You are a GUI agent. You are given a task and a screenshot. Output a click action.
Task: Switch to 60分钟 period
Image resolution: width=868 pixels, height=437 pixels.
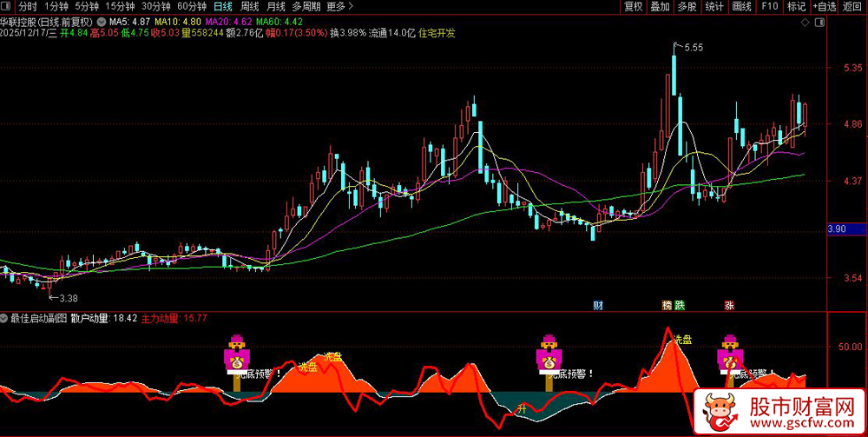(x=192, y=7)
